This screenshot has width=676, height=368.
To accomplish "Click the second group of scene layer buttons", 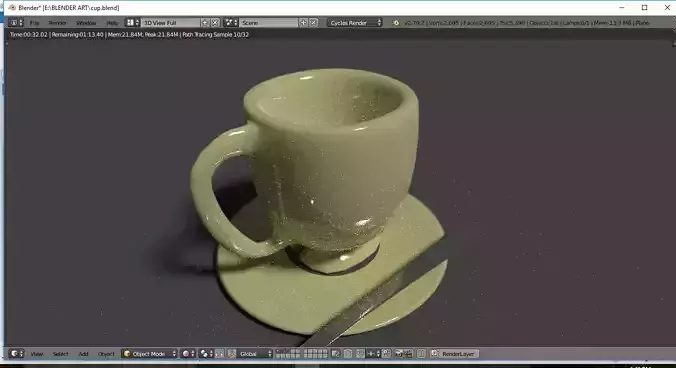I will [316, 354].
